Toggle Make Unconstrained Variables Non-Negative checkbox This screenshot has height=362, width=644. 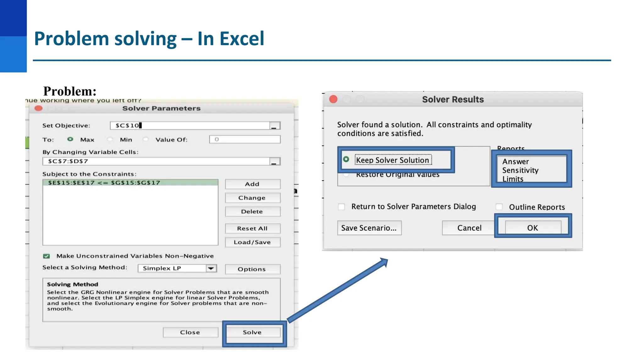tap(47, 256)
